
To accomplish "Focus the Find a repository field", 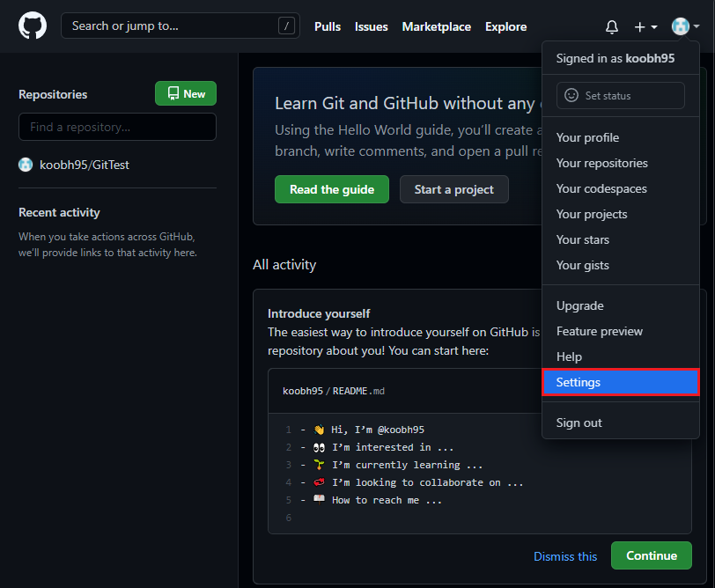I will click(117, 127).
